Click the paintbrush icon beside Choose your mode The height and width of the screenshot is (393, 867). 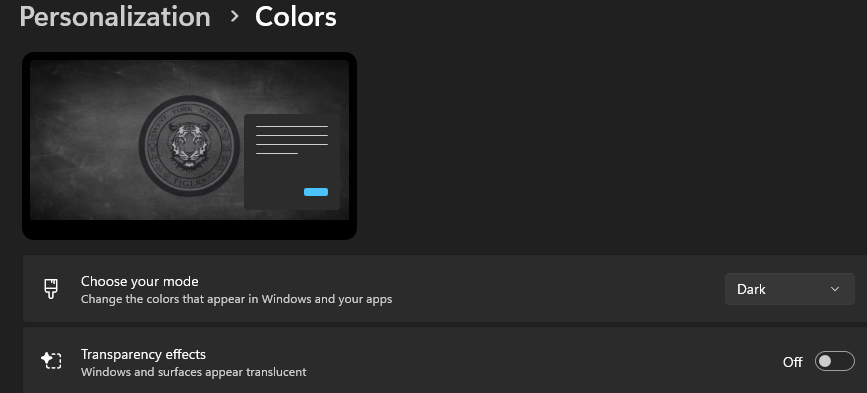pos(51,289)
